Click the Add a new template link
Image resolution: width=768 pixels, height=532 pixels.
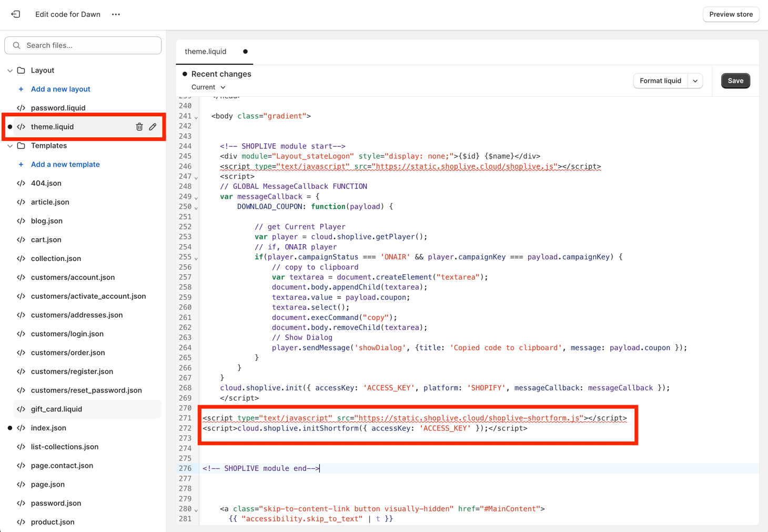point(65,165)
